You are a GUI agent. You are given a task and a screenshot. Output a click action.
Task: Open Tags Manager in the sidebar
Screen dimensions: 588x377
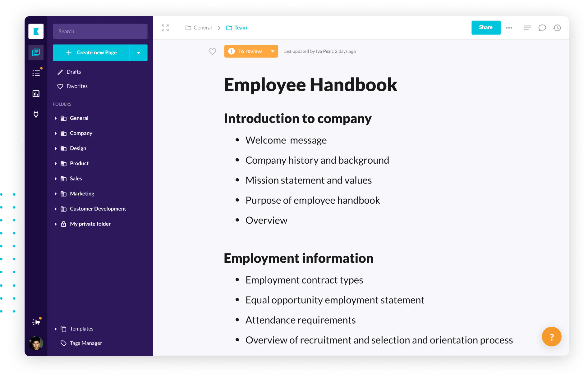click(86, 343)
